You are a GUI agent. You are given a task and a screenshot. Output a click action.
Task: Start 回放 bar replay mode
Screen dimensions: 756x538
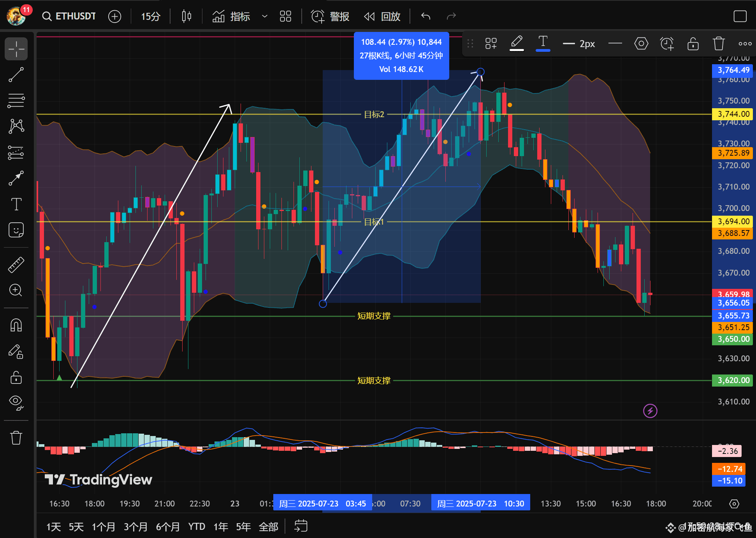(x=382, y=16)
